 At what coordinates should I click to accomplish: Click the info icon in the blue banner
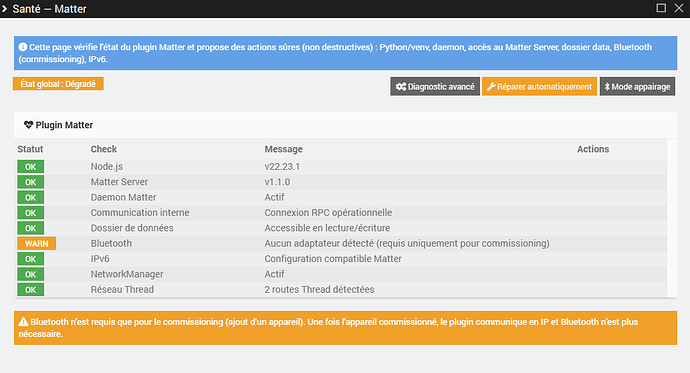click(23, 47)
